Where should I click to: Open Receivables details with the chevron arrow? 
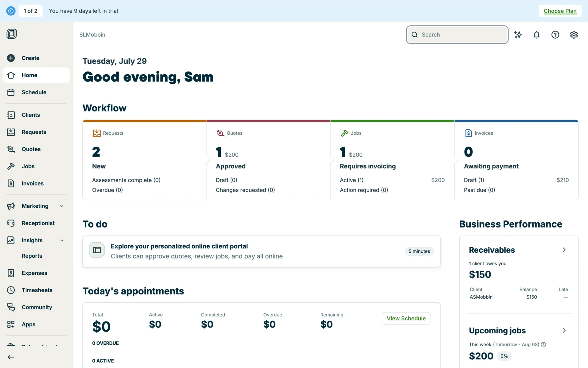pyautogui.click(x=564, y=250)
